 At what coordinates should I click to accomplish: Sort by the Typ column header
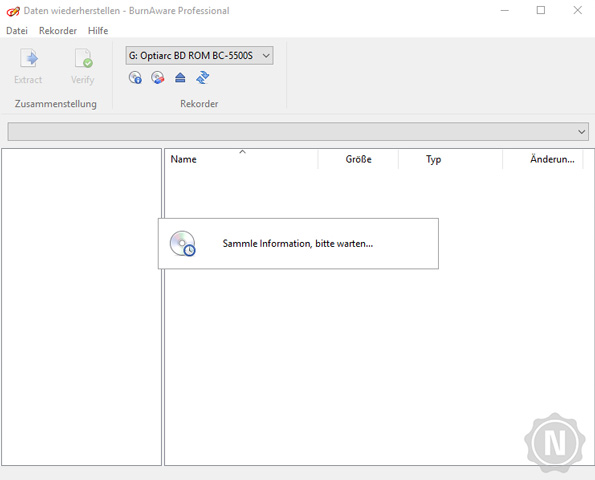click(x=450, y=159)
